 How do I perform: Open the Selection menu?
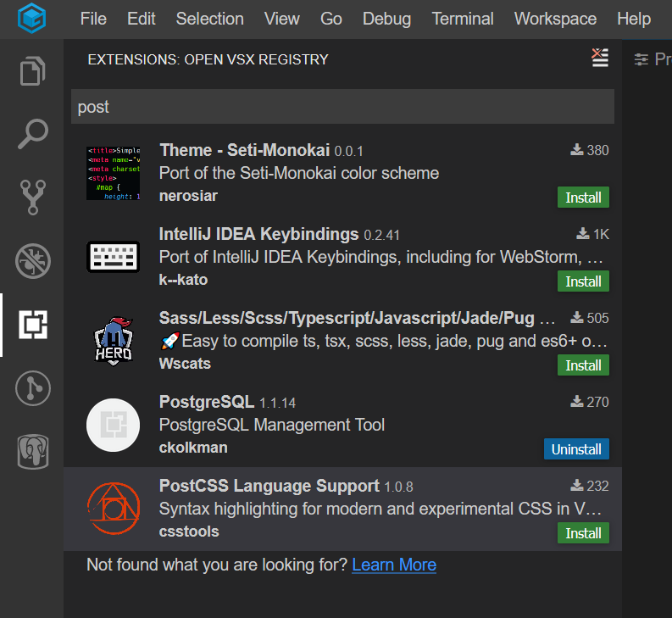point(209,19)
